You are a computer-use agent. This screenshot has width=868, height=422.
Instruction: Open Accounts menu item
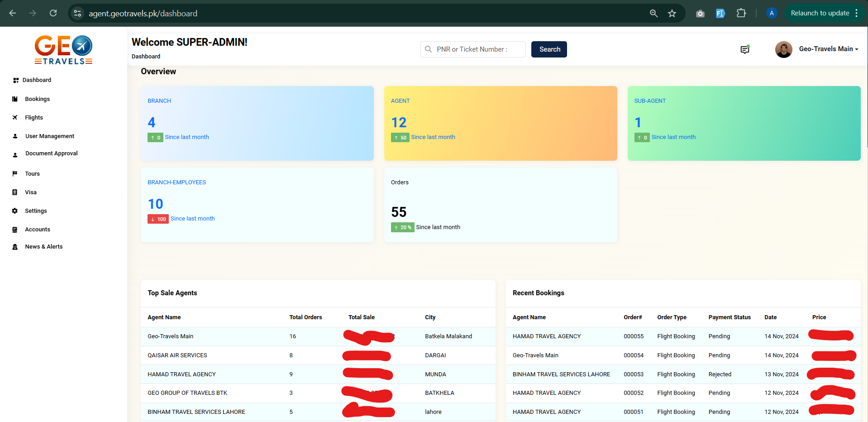(x=38, y=230)
